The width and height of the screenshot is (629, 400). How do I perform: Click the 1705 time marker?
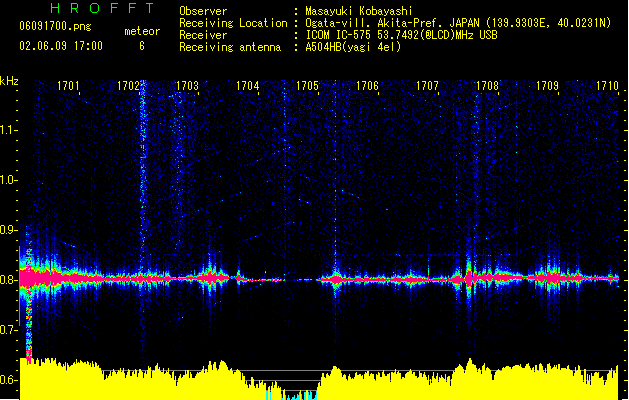pyautogui.click(x=307, y=86)
